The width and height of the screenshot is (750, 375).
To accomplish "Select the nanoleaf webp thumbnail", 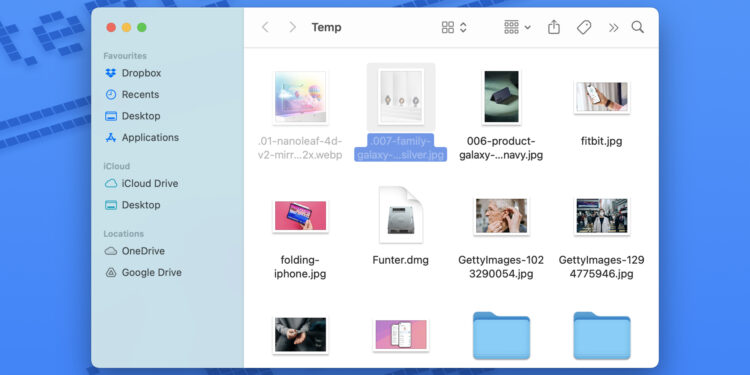I will coord(300,98).
